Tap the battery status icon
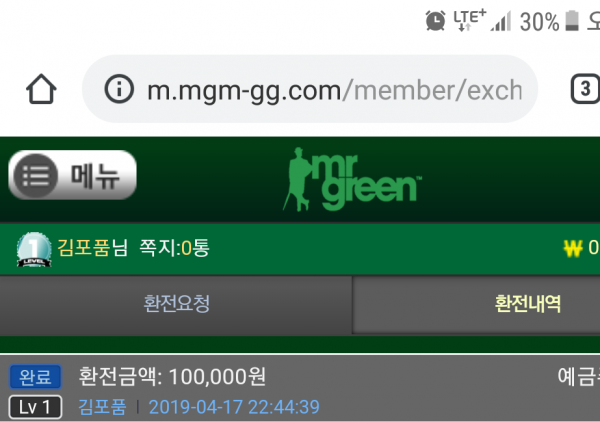The image size is (600, 422). (x=572, y=20)
